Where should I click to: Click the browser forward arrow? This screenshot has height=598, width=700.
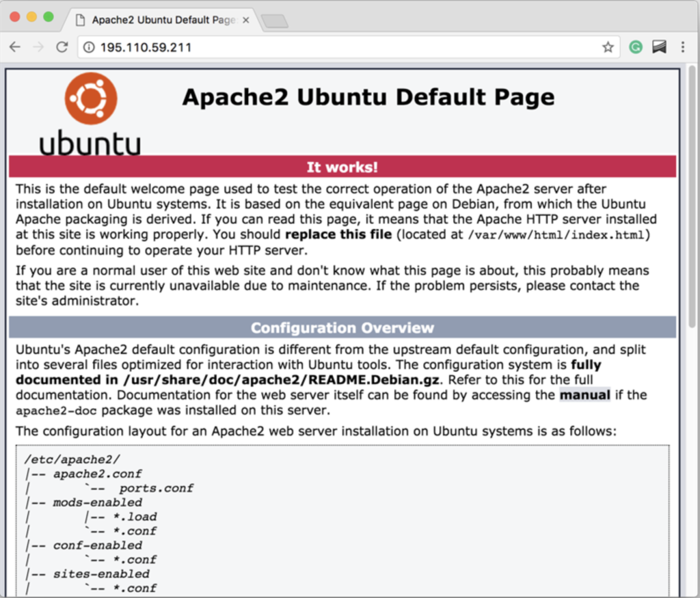[x=38, y=47]
